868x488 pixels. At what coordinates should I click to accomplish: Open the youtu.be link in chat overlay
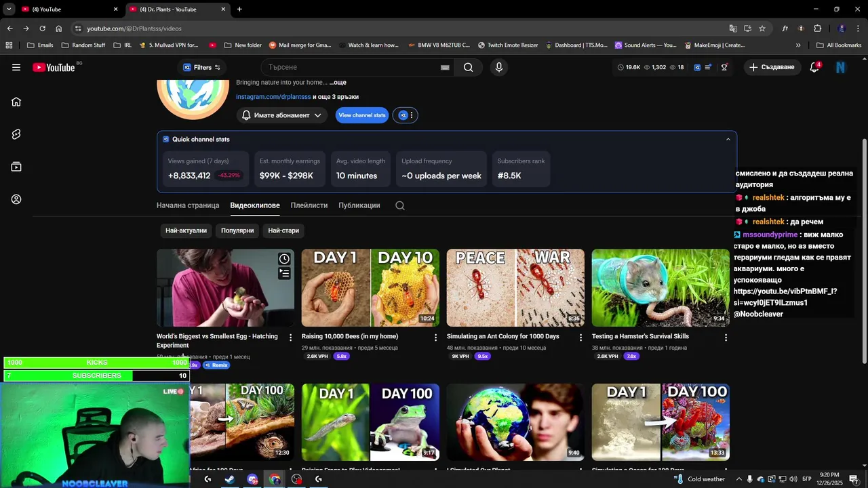[785, 297]
